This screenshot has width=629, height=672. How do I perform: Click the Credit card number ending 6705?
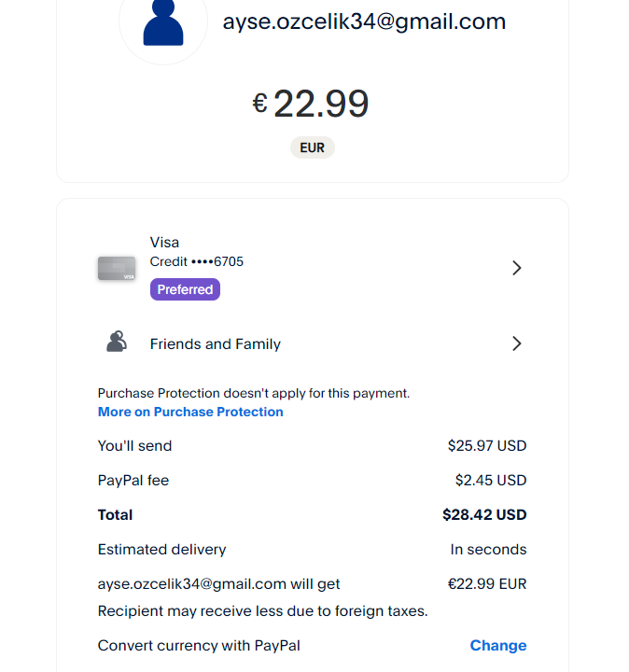pyautogui.click(x=197, y=261)
